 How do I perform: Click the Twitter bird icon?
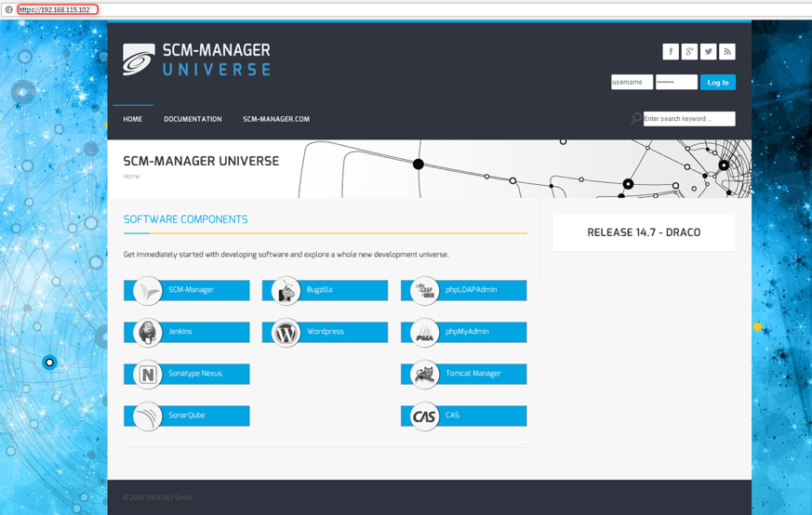click(x=708, y=52)
